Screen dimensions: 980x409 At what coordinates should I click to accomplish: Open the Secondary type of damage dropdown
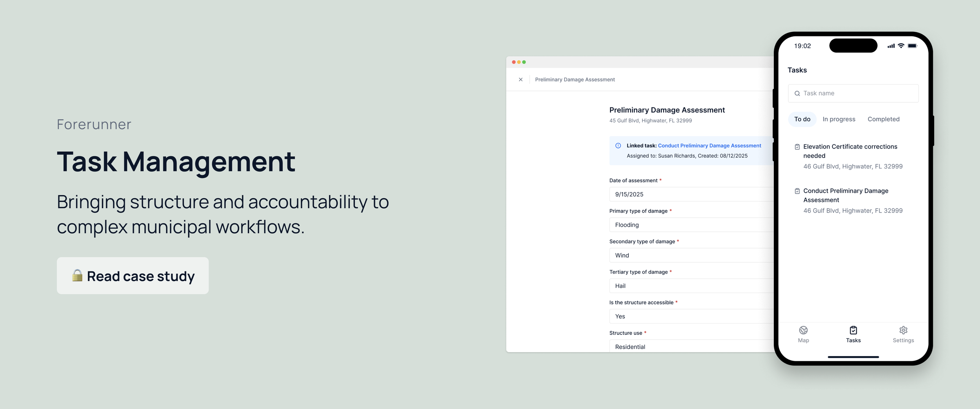(x=691, y=255)
